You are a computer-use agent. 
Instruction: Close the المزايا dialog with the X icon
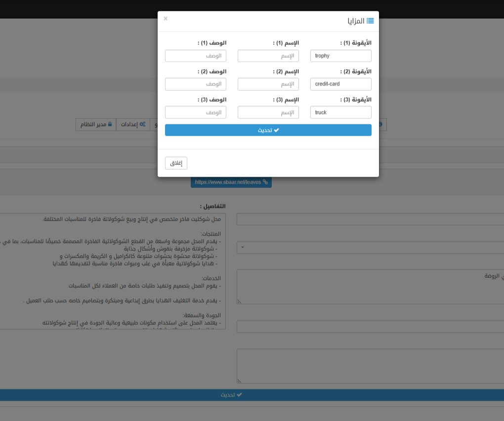(x=166, y=19)
